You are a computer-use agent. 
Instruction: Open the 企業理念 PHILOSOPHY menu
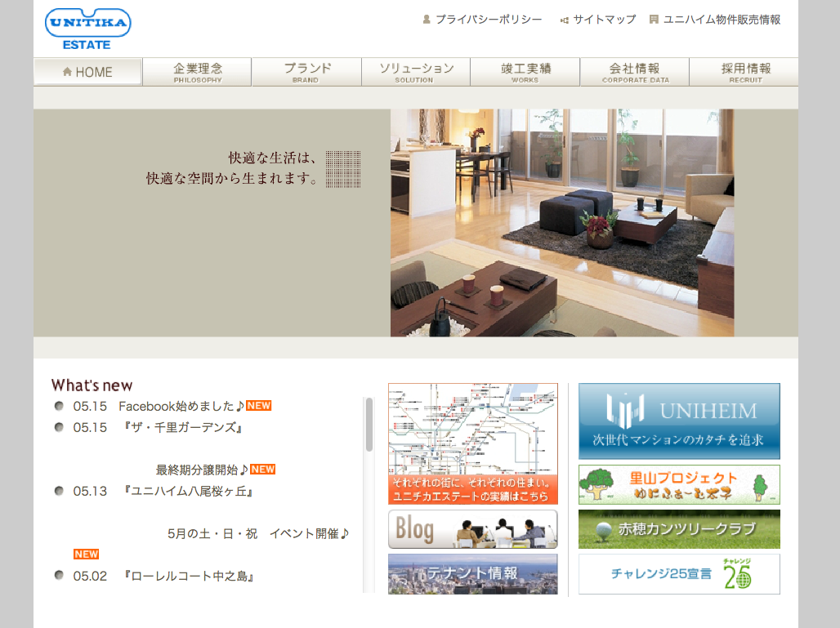click(197, 72)
